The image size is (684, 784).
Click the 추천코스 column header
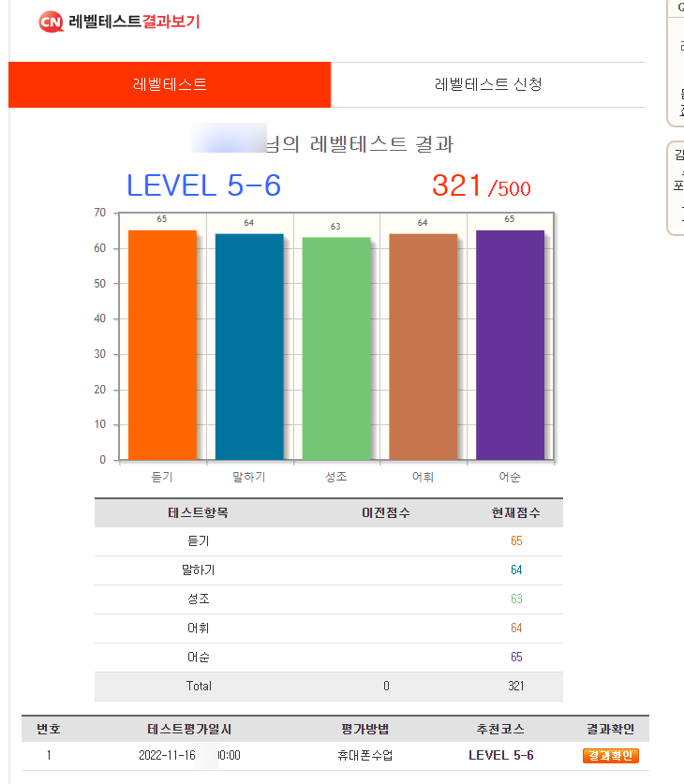(500, 730)
